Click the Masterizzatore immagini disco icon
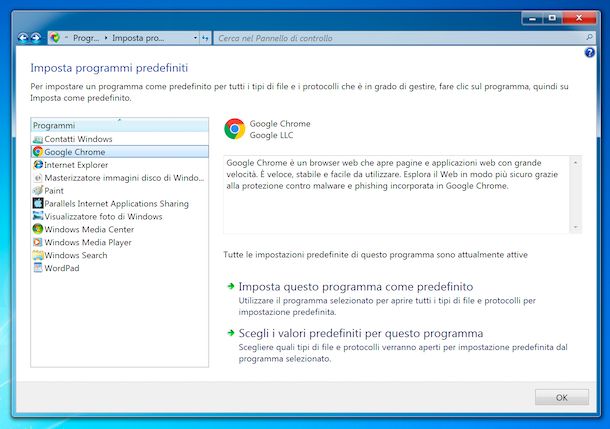 coord(38,178)
